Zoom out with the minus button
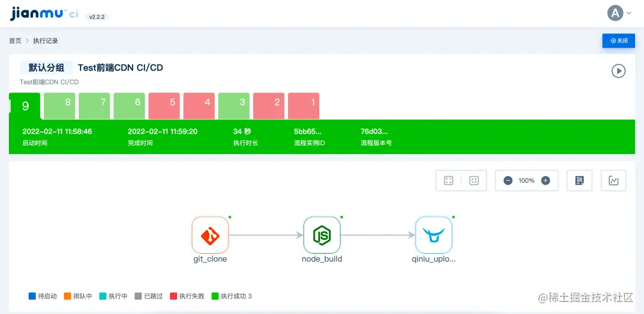 coord(508,180)
